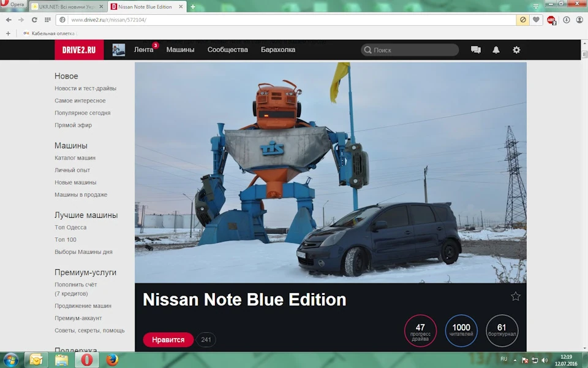Open File Explorer taskbar icon
This screenshot has height=368, width=588.
tap(61, 360)
